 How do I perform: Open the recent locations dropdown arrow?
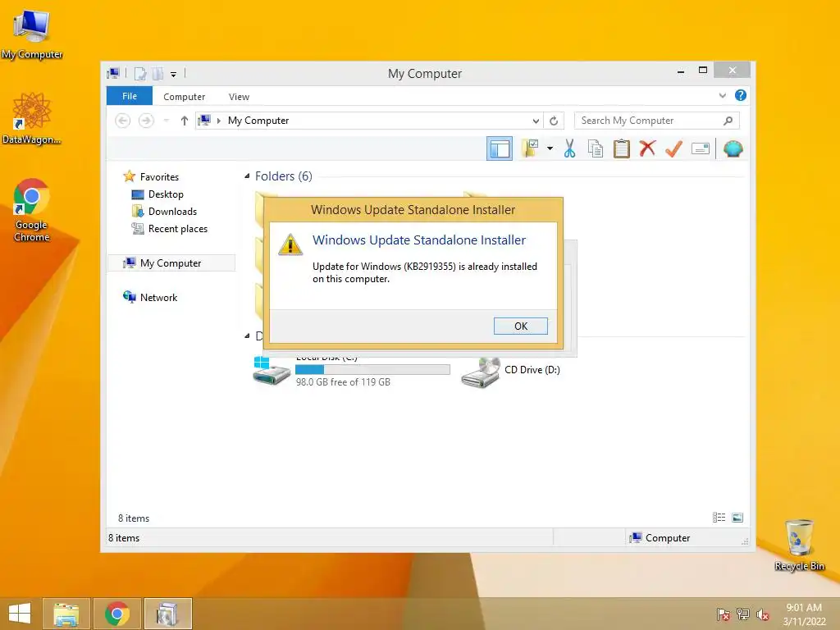coord(166,121)
